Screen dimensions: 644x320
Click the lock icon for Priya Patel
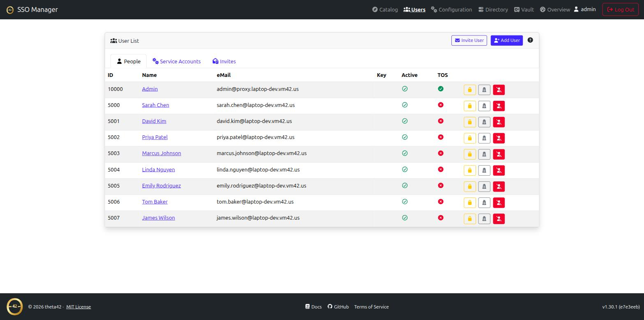click(470, 138)
